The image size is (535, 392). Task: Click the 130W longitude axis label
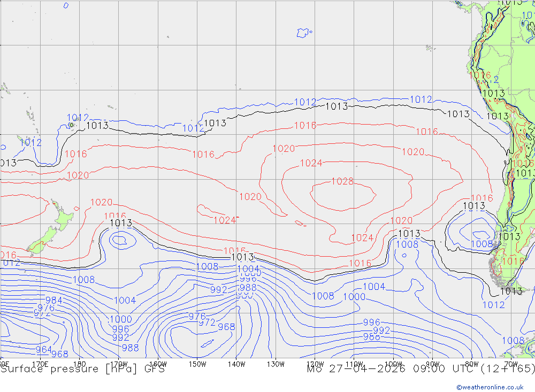(276, 364)
